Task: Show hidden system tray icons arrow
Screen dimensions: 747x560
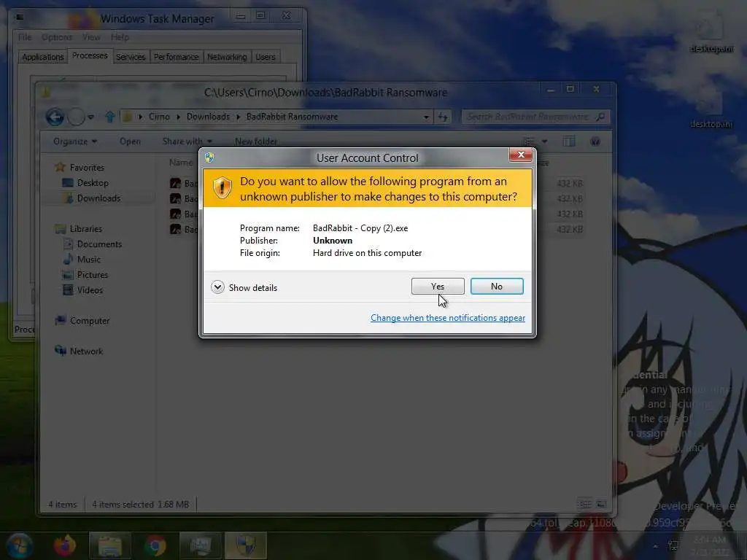Action: click(656, 546)
